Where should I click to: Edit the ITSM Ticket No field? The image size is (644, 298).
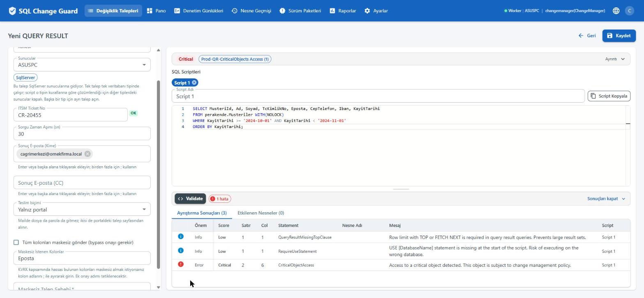(70, 115)
